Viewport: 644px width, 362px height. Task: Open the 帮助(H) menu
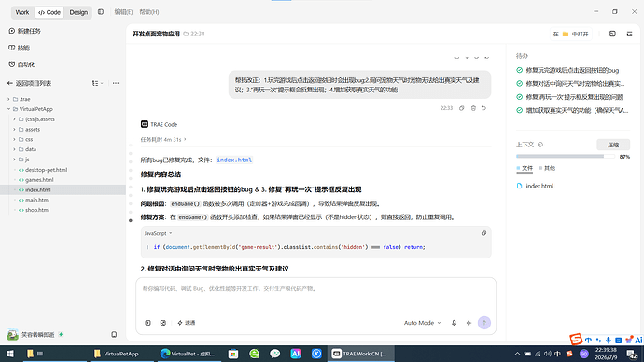(149, 12)
